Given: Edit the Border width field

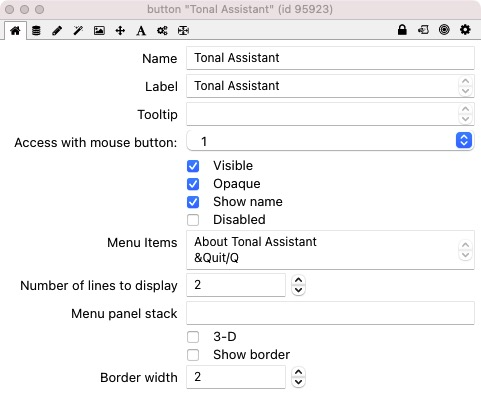Looking at the screenshot, I should click(x=236, y=377).
